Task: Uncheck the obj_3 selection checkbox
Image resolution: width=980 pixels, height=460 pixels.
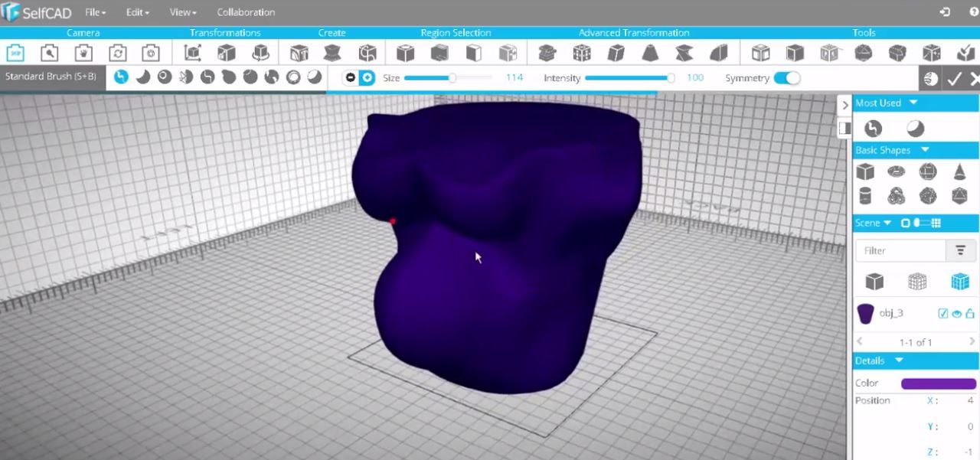Action: [x=942, y=313]
